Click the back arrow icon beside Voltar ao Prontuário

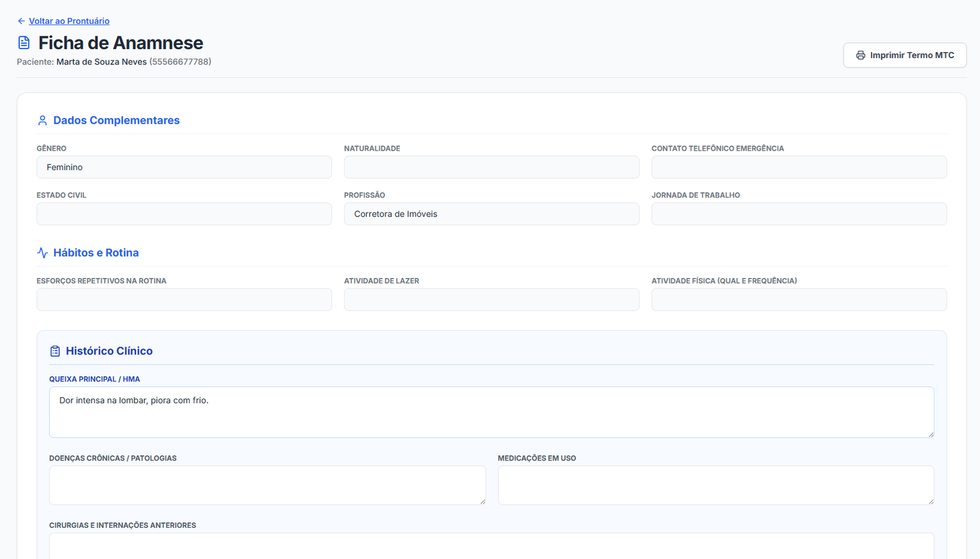click(21, 21)
